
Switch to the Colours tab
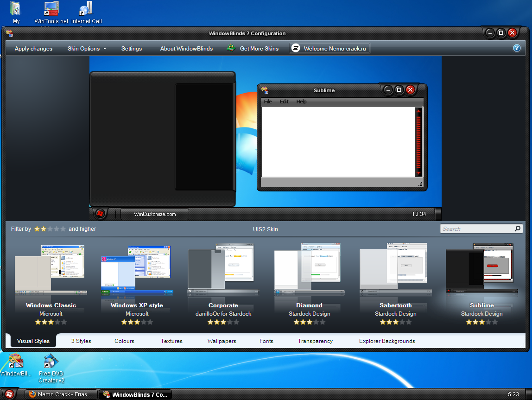coord(124,341)
